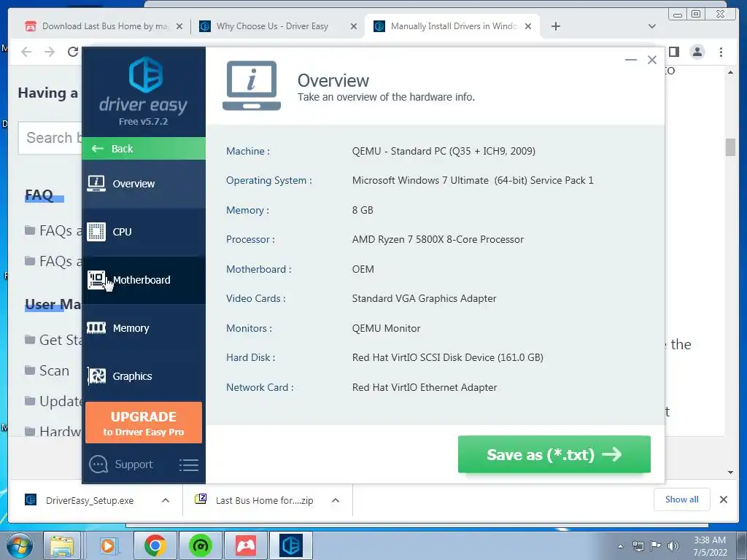This screenshot has height=560, width=747.
Task: Click the green circular app taskbar icon
Action: point(200,545)
